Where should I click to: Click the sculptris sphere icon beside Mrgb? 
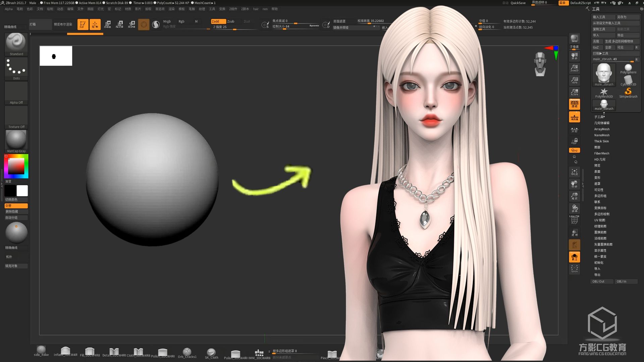pos(156,24)
